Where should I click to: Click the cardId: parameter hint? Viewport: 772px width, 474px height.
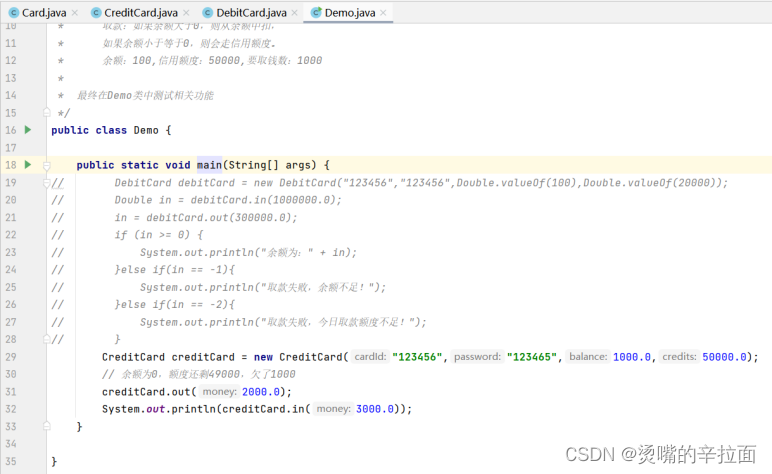(x=370, y=357)
